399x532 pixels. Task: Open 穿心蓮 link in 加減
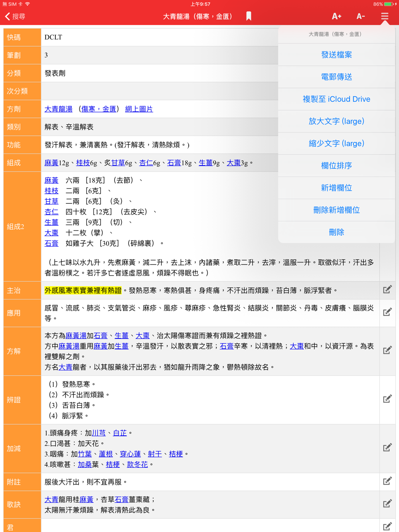tap(130, 454)
